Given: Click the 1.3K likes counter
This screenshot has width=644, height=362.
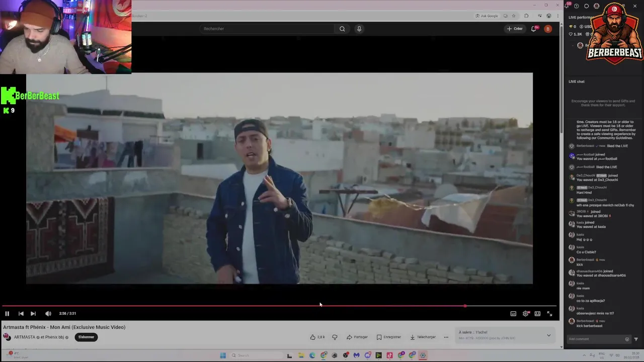Looking at the screenshot, I should pos(575,34).
